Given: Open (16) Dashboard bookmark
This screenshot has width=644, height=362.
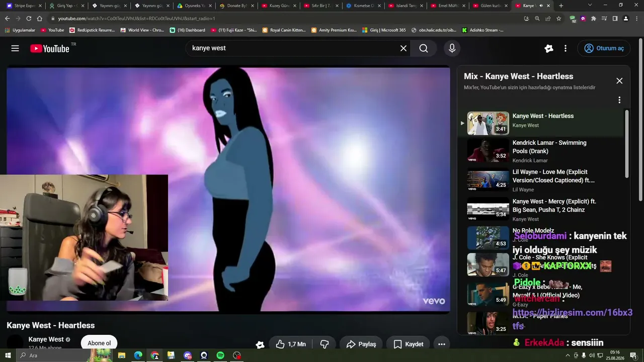Looking at the screenshot, I should pos(188,30).
